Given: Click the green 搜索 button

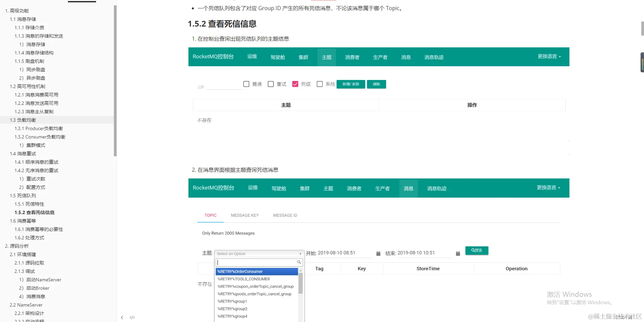Looking at the screenshot, I should [x=477, y=250].
